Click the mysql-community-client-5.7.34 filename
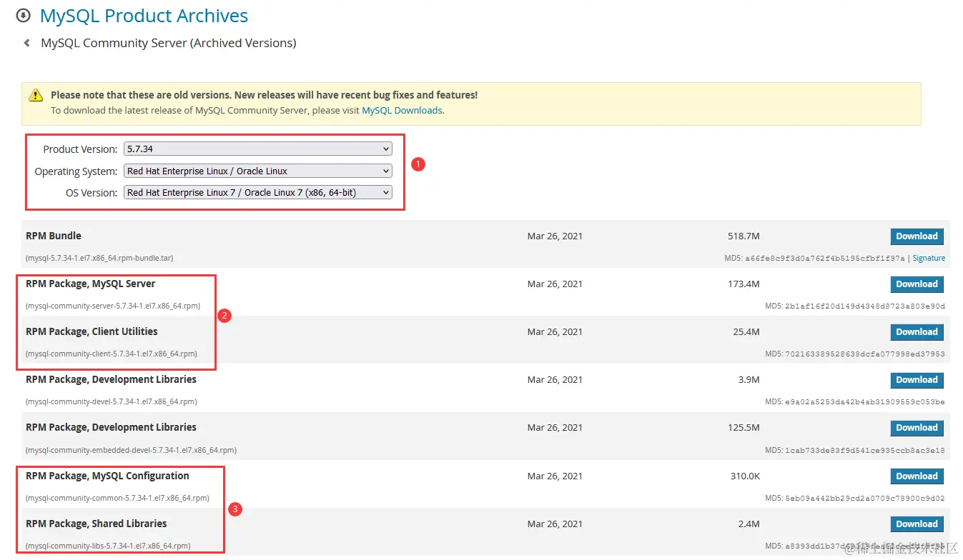The width and height of the screenshot is (963, 560). 112,354
